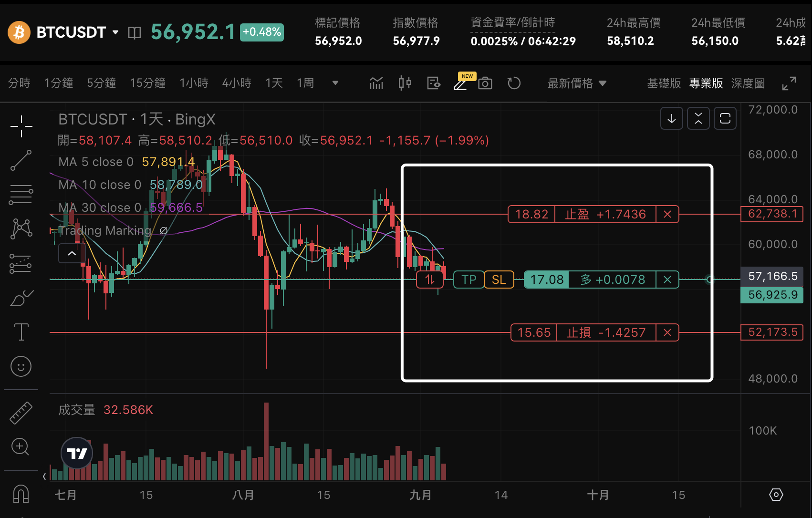Open the 最新價格 price type dropdown
Screen dimensions: 812x518
(577, 83)
